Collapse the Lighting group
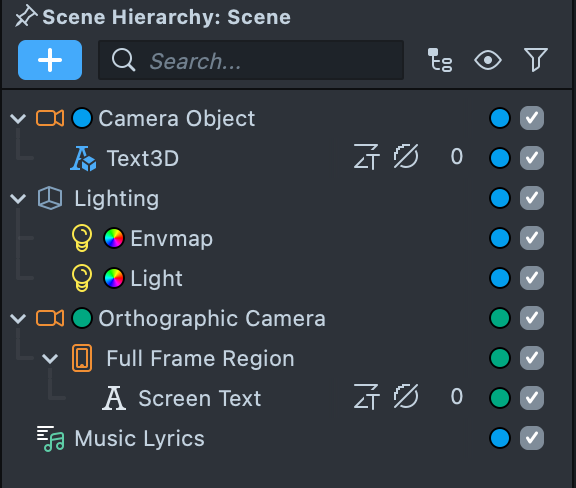 point(18,199)
